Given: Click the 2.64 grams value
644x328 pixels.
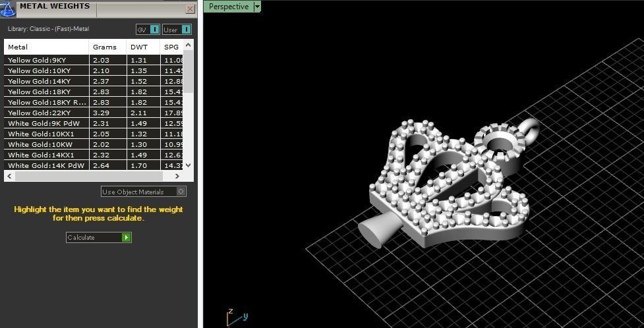Looking at the screenshot, I should 101,165.
